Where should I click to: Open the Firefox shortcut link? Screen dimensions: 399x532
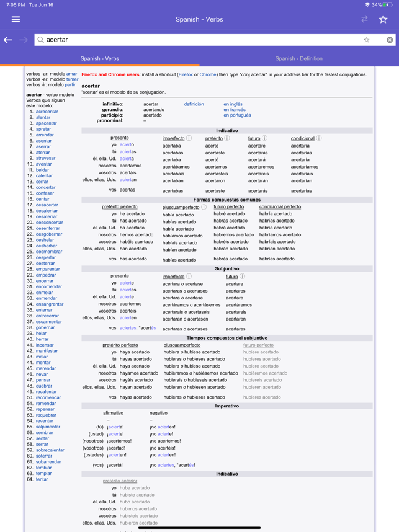click(x=186, y=74)
